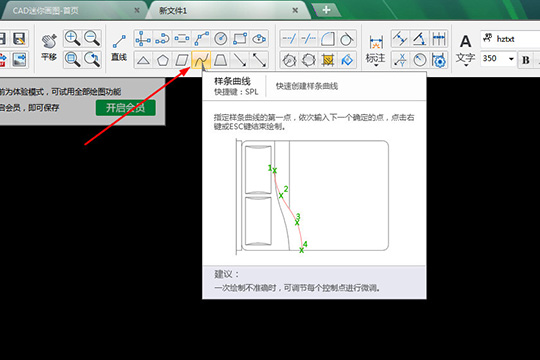Viewport: 540px width, 360px height.
Task: Click the 快捷键：SPL shortcut text
Action: click(236, 92)
